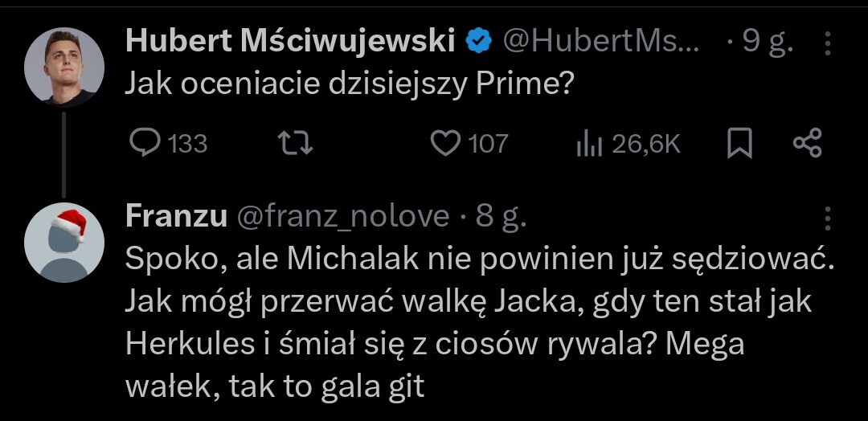
Task: Open Hubert Mściwujewski's profile picture
Action: pos(64,67)
